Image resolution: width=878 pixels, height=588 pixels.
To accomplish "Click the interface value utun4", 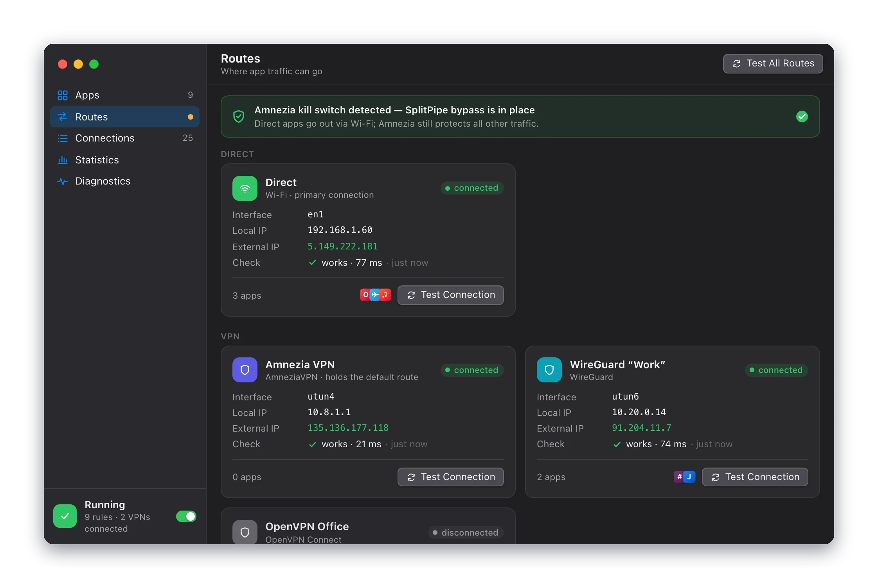I will coord(321,396).
